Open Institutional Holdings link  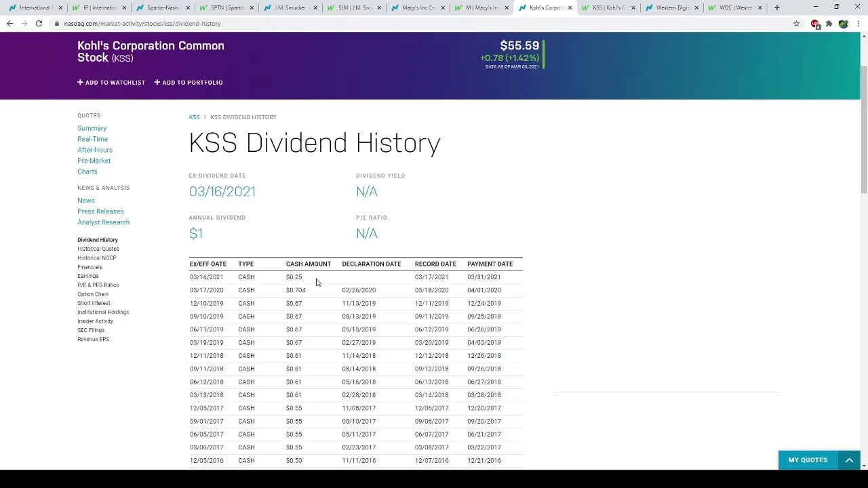103,312
